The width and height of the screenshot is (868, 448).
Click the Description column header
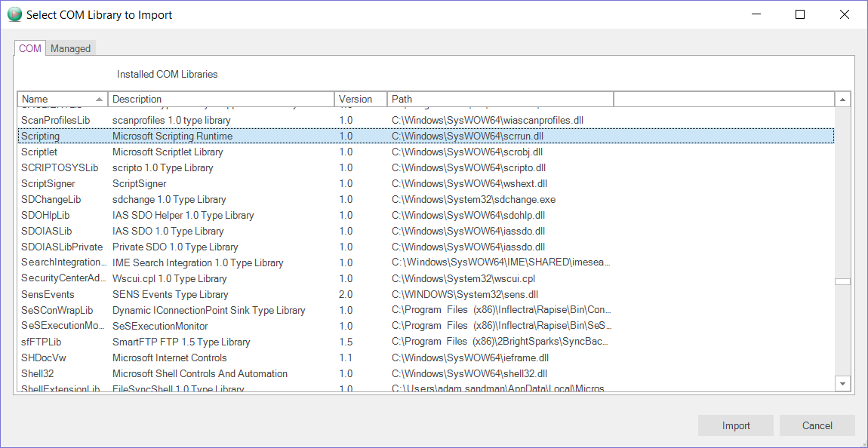pos(221,99)
